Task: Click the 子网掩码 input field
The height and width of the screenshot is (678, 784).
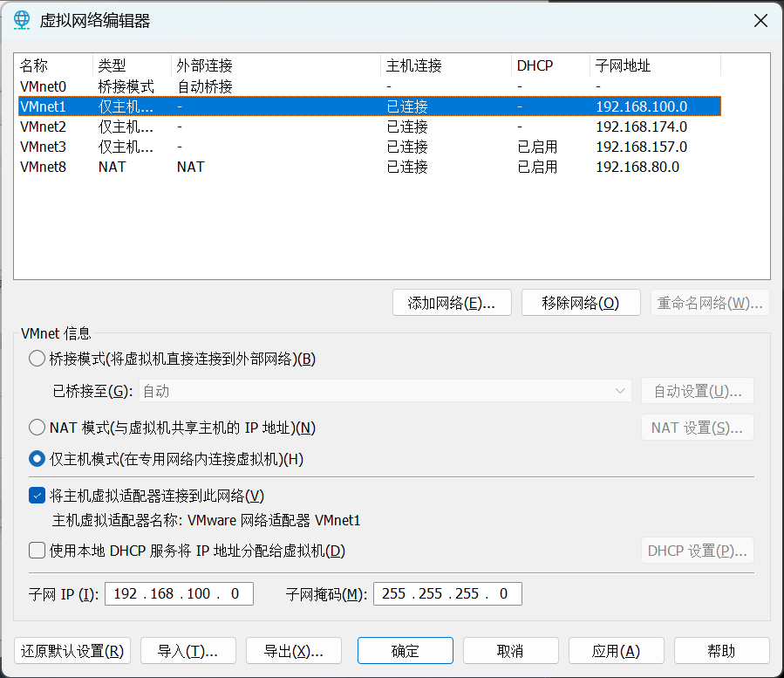Action: tap(447, 593)
